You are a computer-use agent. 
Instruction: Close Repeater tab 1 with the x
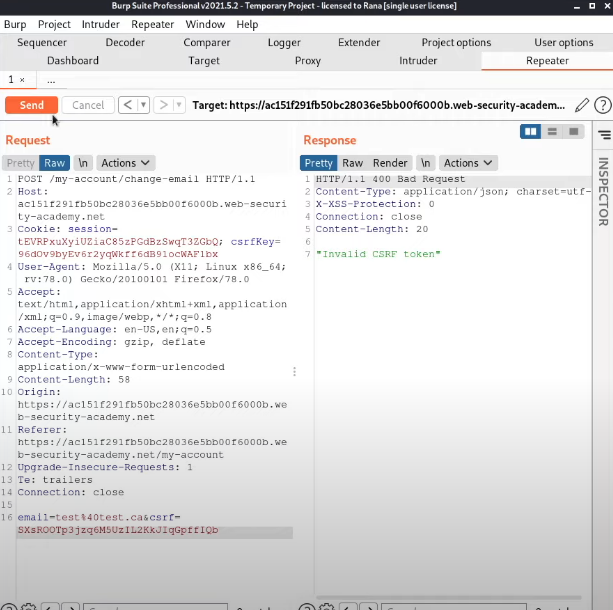[x=22, y=80]
